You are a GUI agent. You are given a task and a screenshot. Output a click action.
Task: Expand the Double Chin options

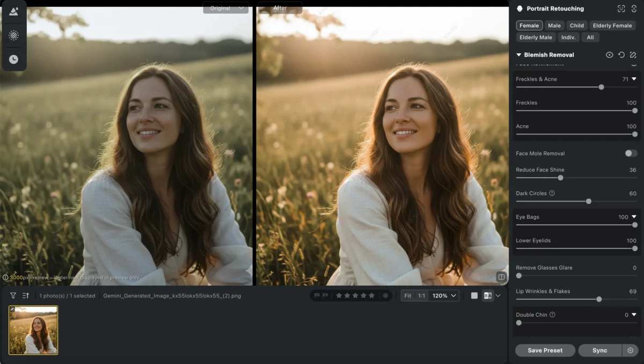coord(634,315)
